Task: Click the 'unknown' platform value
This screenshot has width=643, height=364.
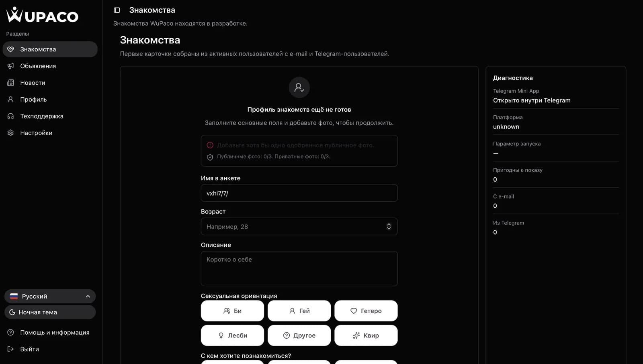Action: tap(506, 127)
